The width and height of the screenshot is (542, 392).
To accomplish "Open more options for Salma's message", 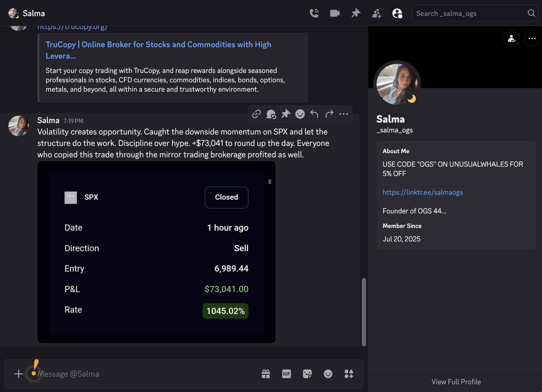I will pos(343,114).
